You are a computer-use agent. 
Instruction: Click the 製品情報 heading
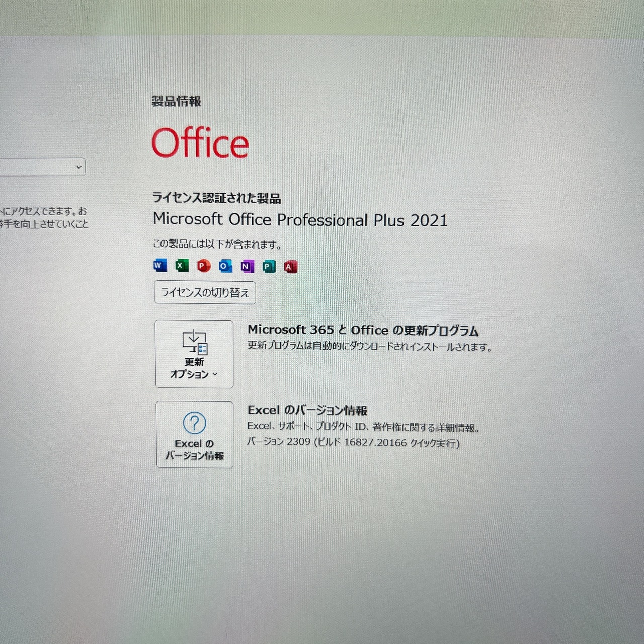click(x=177, y=101)
